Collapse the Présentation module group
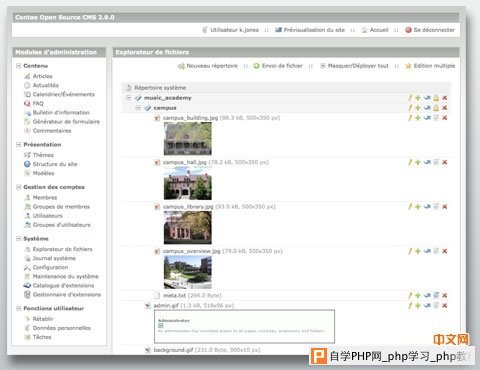This screenshot has width=480, height=370. [x=19, y=144]
